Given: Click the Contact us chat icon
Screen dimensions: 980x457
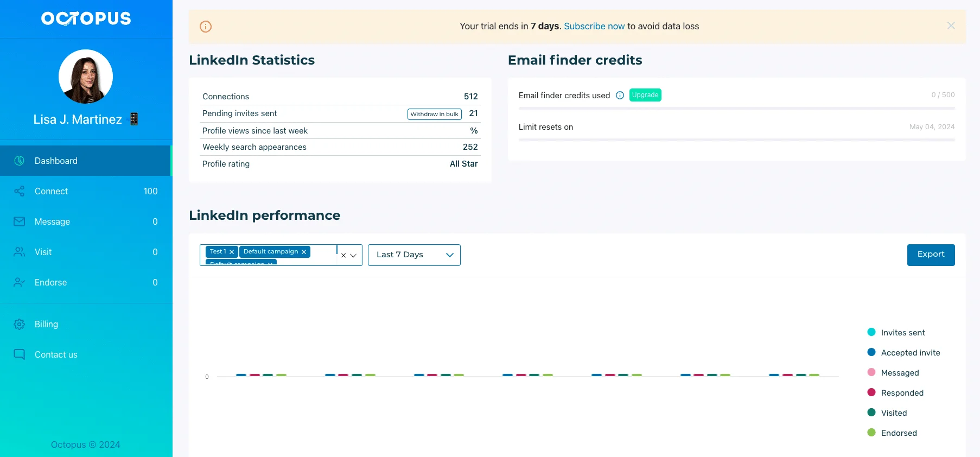Looking at the screenshot, I should coord(20,354).
